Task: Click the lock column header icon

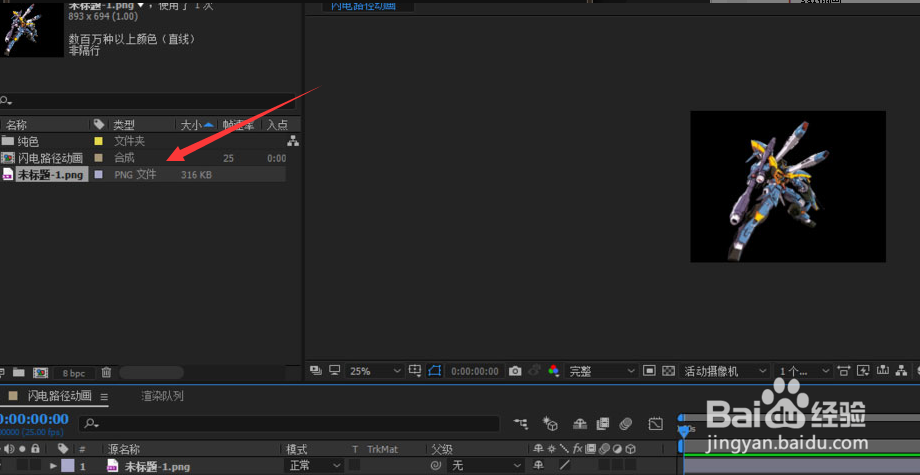Action: (x=35, y=449)
